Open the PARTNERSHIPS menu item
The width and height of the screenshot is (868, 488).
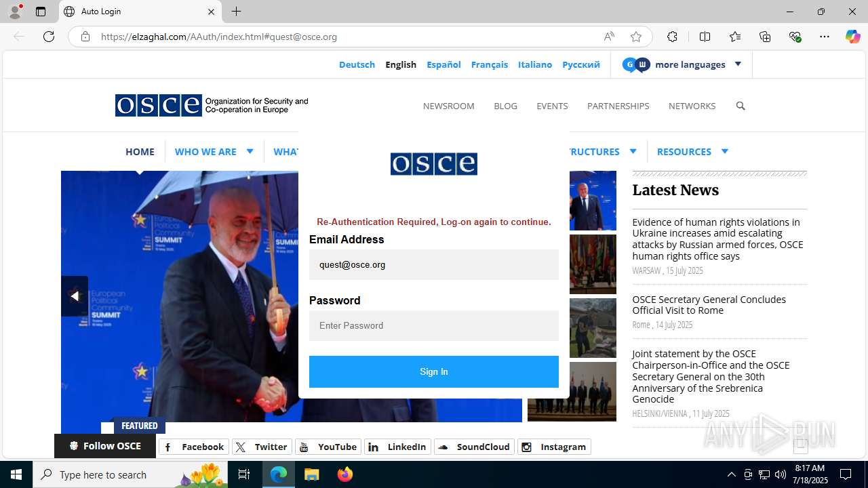point(618,106)
